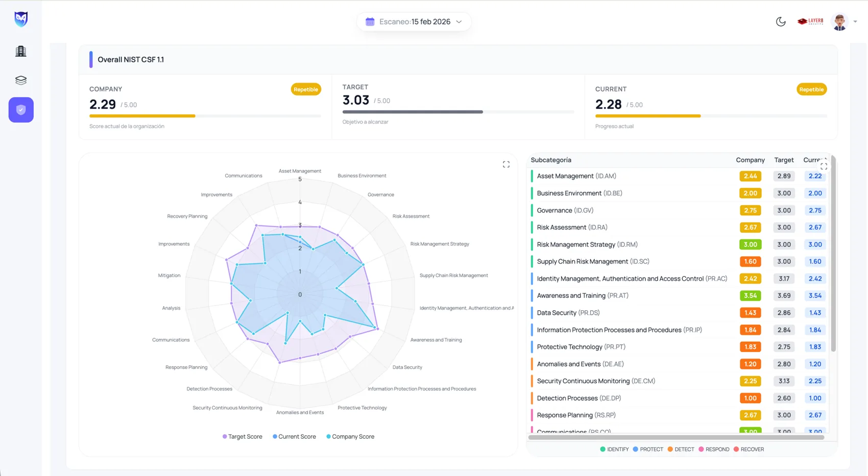868x476 pixels.
Task: Click the horizontal table scrollbar
Action: pos(676,437)
